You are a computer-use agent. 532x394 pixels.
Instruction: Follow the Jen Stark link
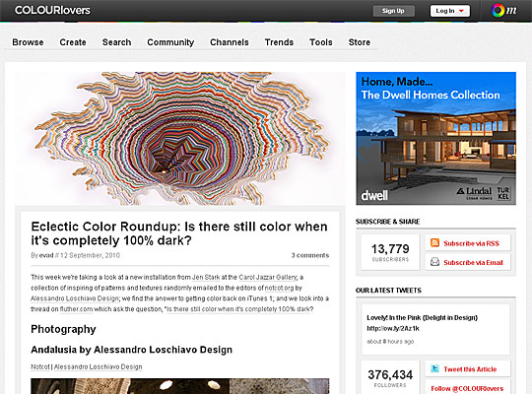pyautogui.click(x=206, y=277)
